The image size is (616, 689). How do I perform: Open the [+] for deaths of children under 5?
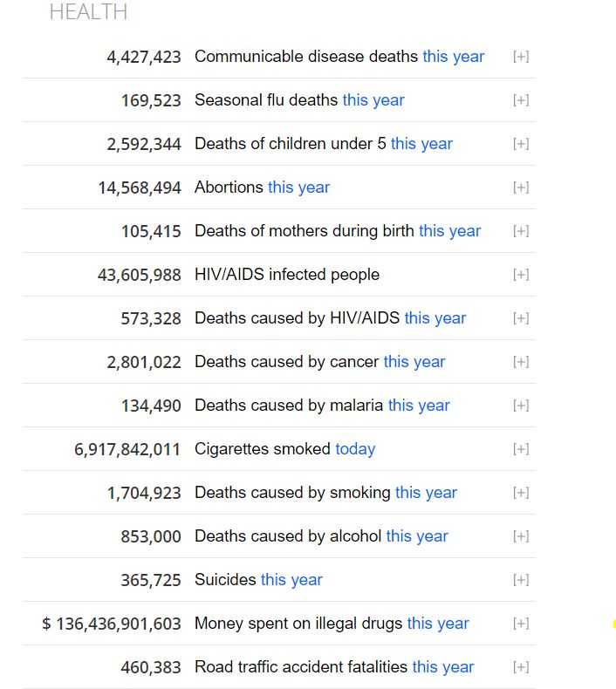coord(521,144)
